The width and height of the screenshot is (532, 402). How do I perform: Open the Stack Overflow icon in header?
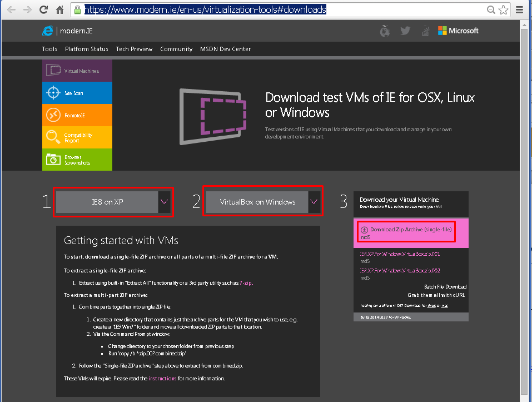[425, 31]
